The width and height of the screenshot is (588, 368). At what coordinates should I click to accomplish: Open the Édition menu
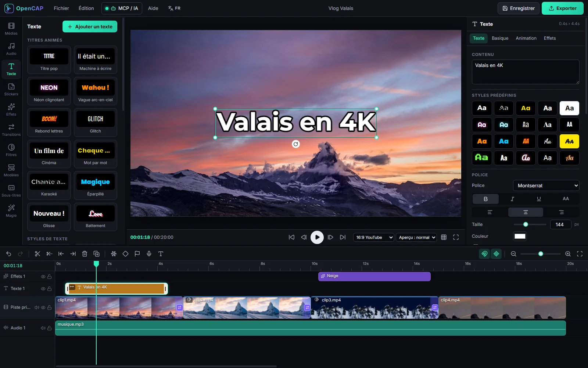[x=86, y=8]
